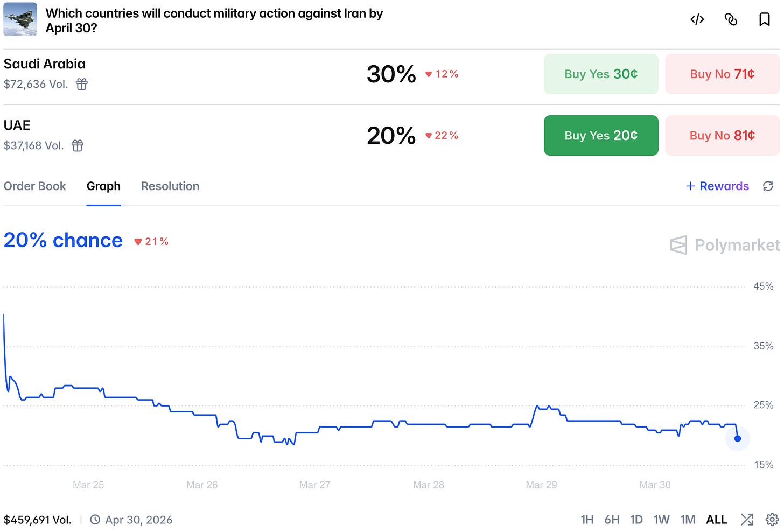
Task: Select the Graph tab
Action: coord(103,186)
